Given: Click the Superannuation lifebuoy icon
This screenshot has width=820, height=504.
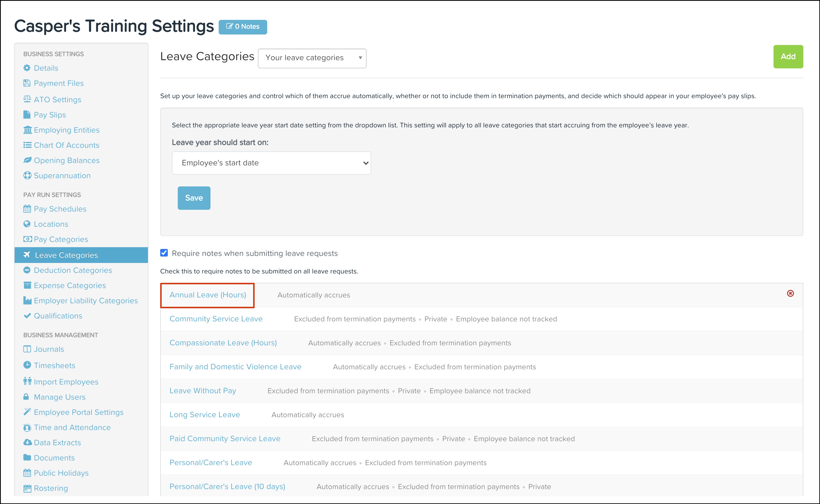Looking at the screenshot, I should pos(27,176).
